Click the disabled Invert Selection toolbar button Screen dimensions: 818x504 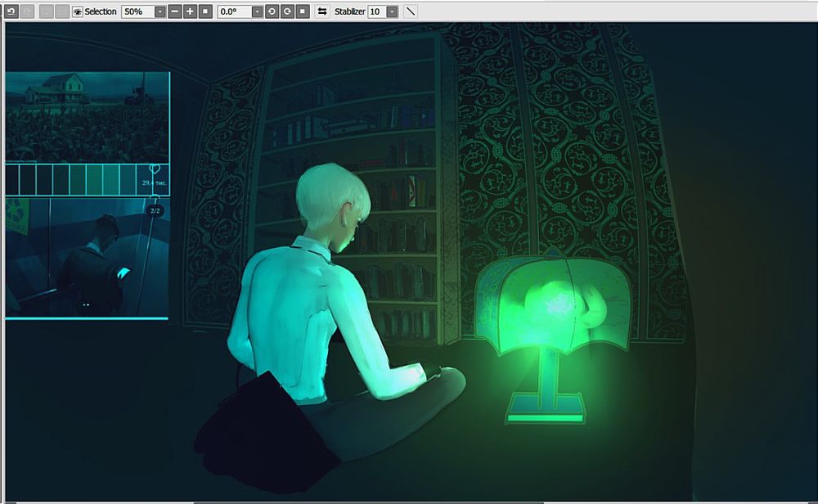coord(62,11)
